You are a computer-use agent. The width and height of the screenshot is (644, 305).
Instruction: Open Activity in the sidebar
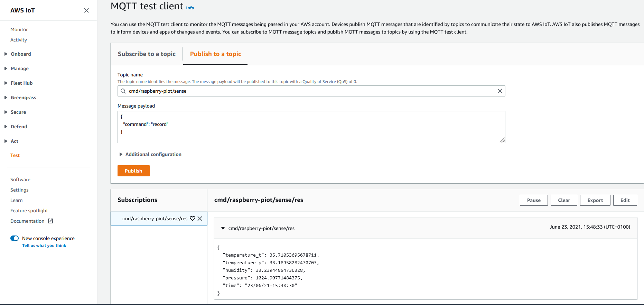[19, 40]
